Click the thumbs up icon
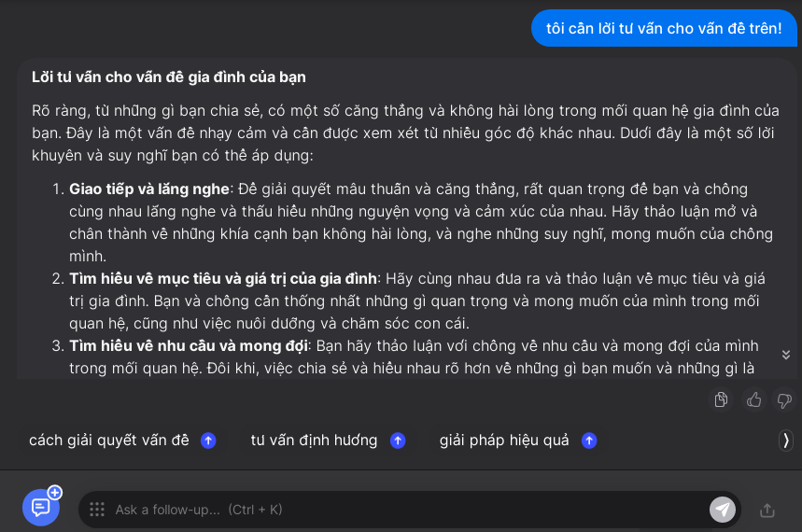The width and height of the screenshot is (802, 532). coord(753,399)
